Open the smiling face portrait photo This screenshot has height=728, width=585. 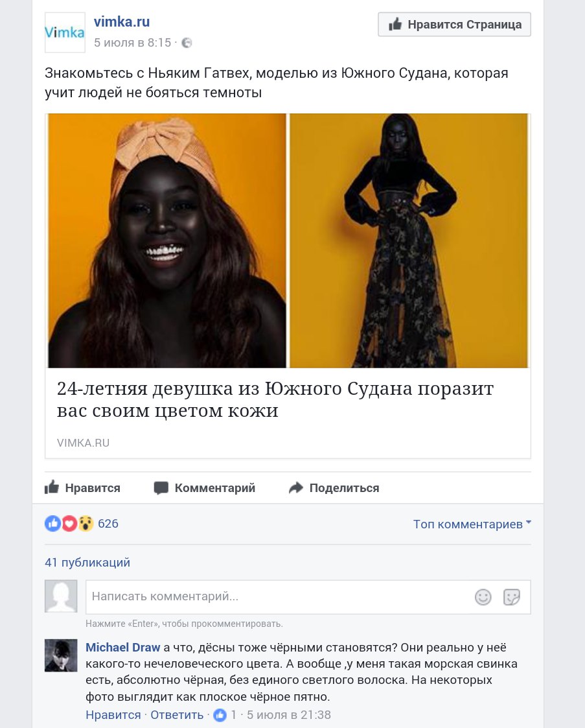point(167,241)
